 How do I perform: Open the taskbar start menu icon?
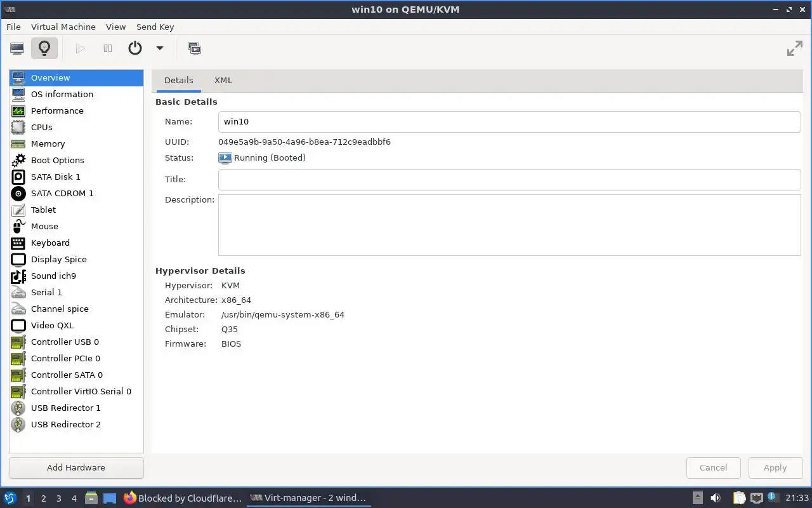(10, 498)
